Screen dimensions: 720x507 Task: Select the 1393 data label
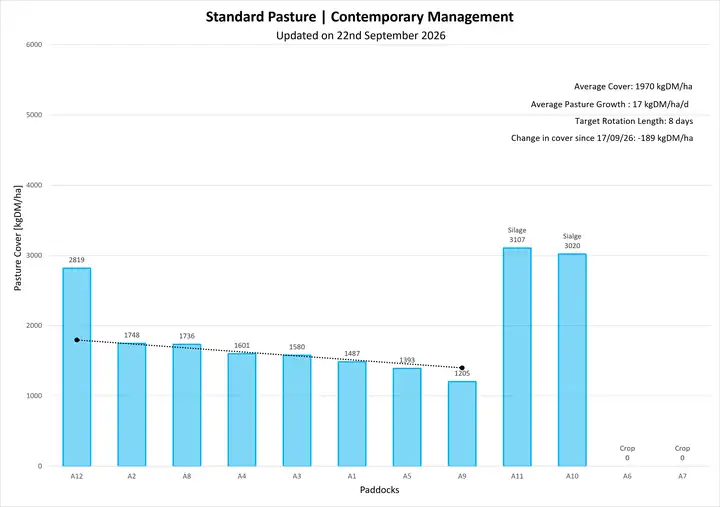(x=407, y=360)
